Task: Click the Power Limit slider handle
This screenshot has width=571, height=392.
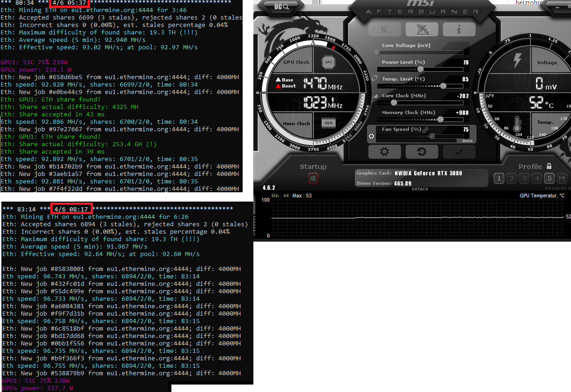Action: [x=420, y=69]
